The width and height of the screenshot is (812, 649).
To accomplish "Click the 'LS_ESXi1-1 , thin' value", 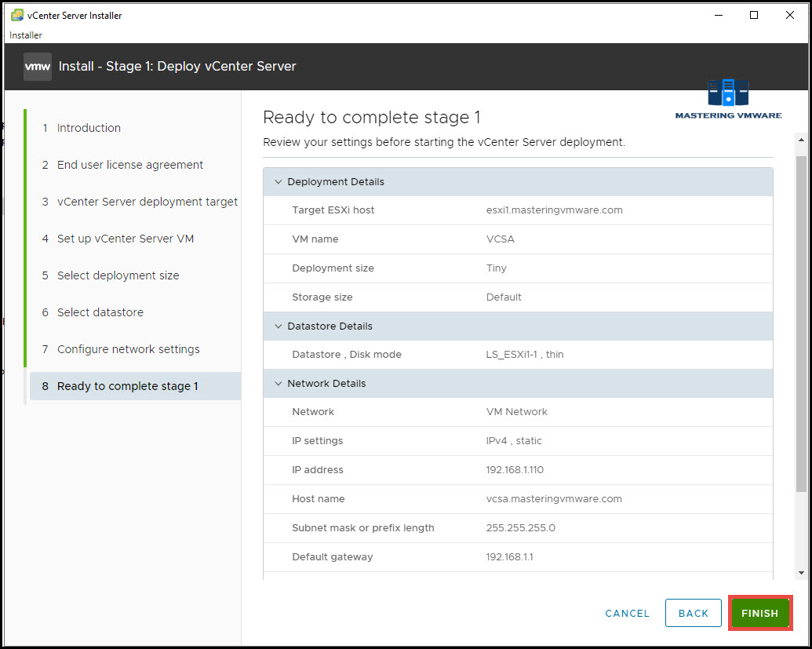I will 525,355.
